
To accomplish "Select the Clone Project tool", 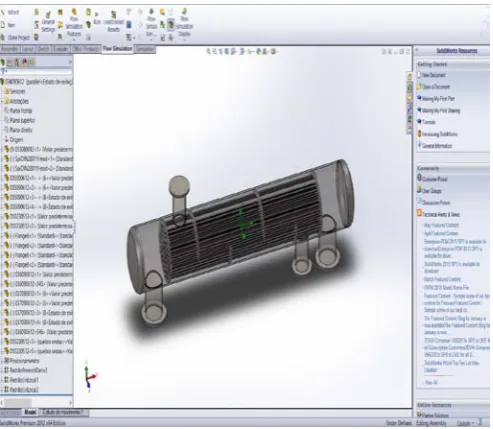I will 16,37.
